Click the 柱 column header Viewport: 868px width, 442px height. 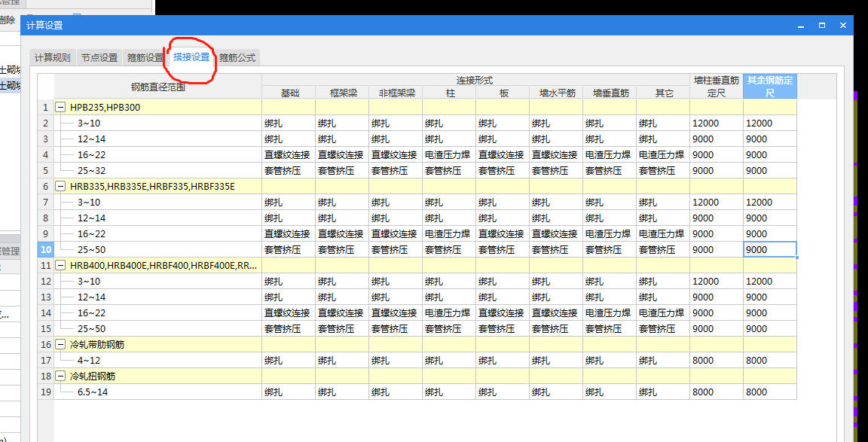449,93
